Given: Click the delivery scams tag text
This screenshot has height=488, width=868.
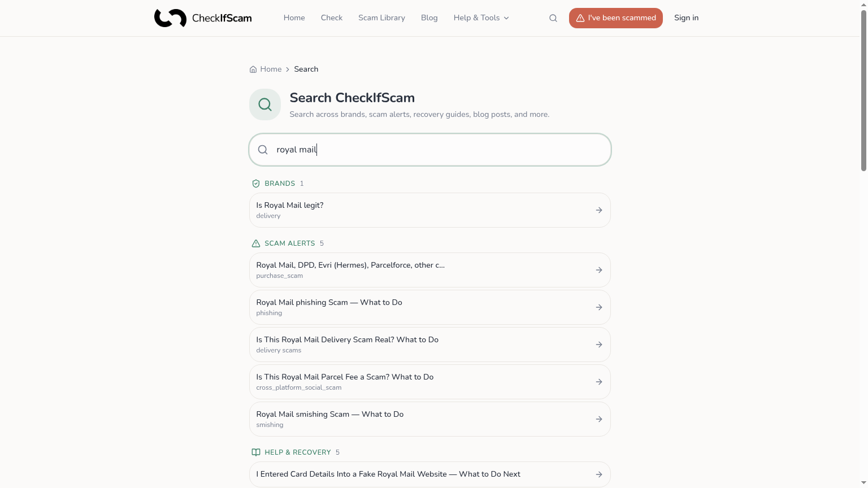Looking at the screenshot, I should pyautogui.click(x=279, y=350).
